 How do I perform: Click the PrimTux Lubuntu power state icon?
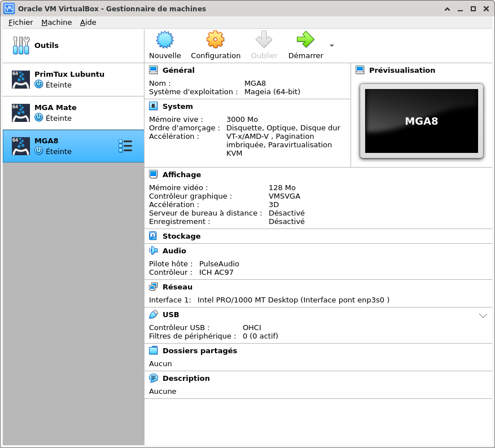point(39,84)
